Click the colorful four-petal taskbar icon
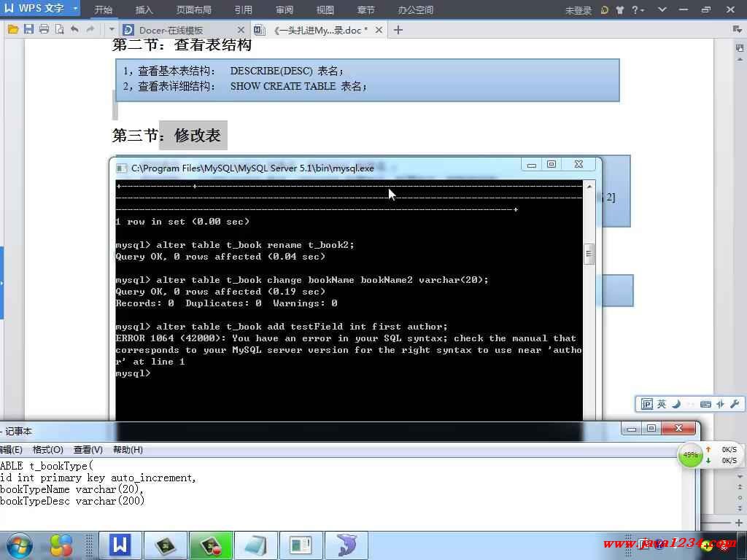Image resolution: width=747 pixels, height=560 pixels. point(61,545)
